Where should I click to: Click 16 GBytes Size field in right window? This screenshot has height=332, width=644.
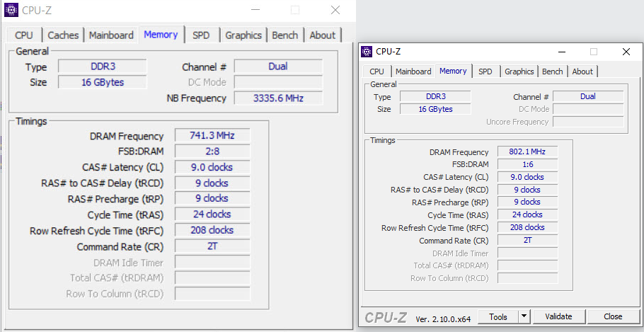[x=435, y=109]
